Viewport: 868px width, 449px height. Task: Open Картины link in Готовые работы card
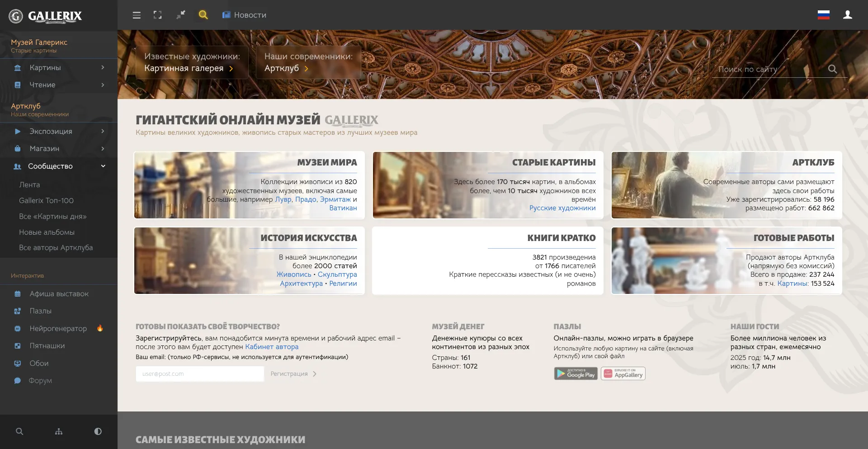pos(793,284)
